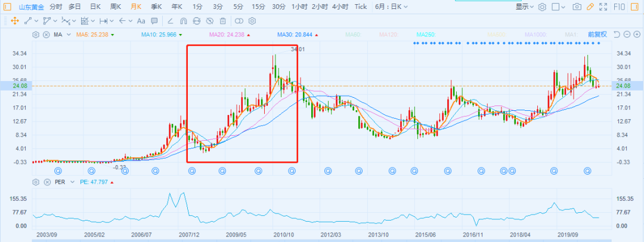Click the sync drawings icon
This screenshot has height=242, width=644.
197,20
